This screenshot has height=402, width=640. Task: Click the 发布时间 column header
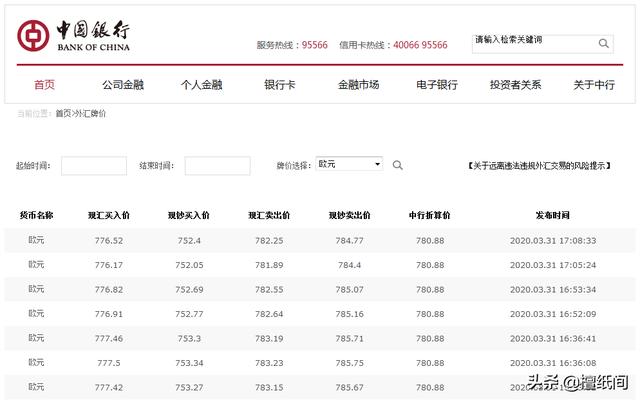(x=552, y=215)
